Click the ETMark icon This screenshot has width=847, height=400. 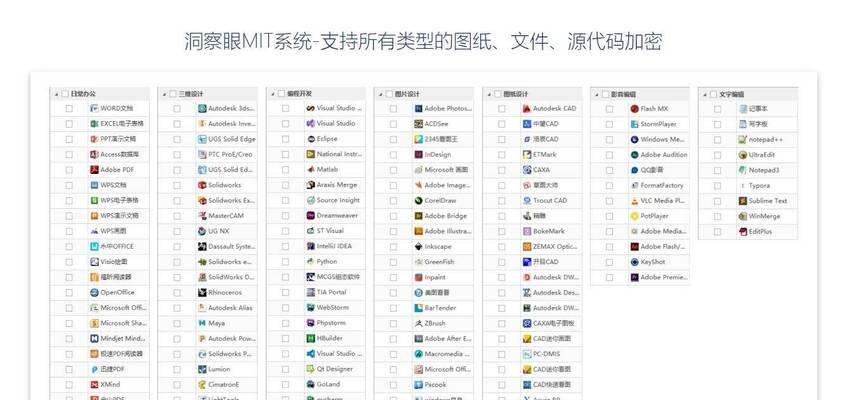(x=527, y=155)
